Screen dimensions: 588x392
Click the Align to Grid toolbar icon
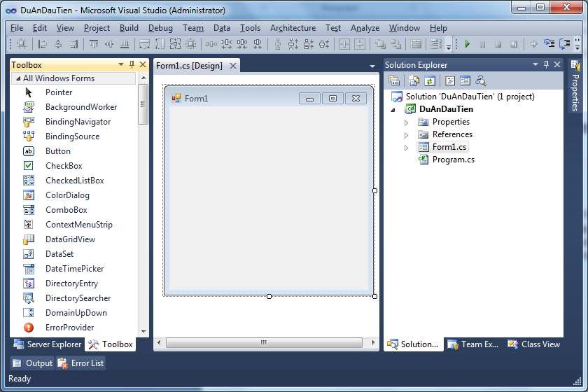[22, 44]
